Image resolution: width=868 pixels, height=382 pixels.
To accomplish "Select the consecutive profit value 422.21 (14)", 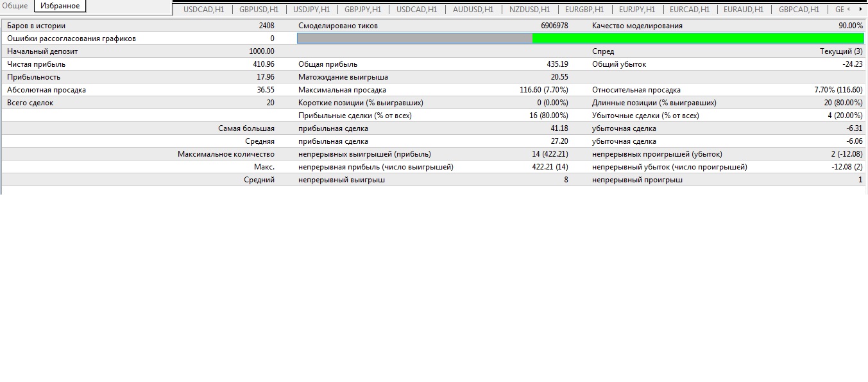I will coord(551,167).
